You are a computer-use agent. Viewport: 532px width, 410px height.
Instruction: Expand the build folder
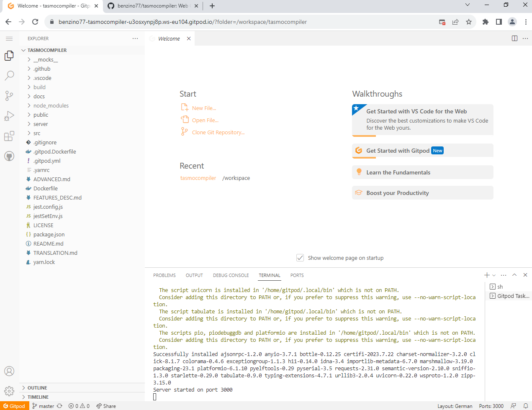pos(82,87)
